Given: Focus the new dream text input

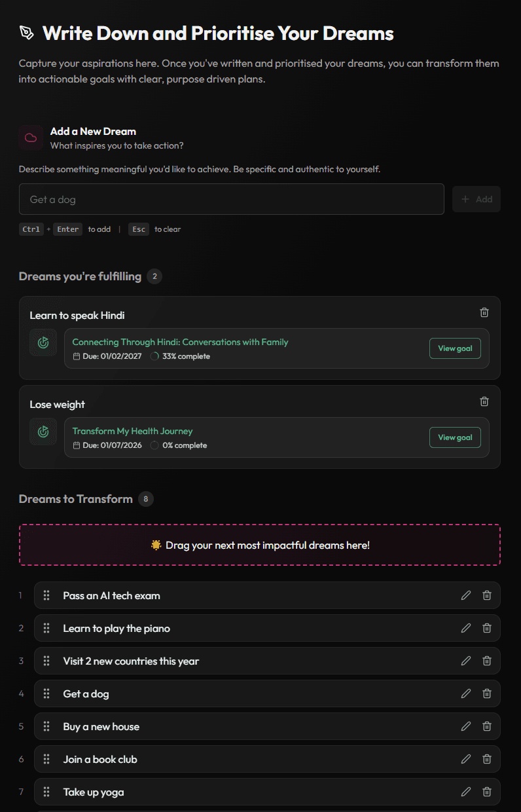Looking at the screenshot, I should tap(232, 199).
